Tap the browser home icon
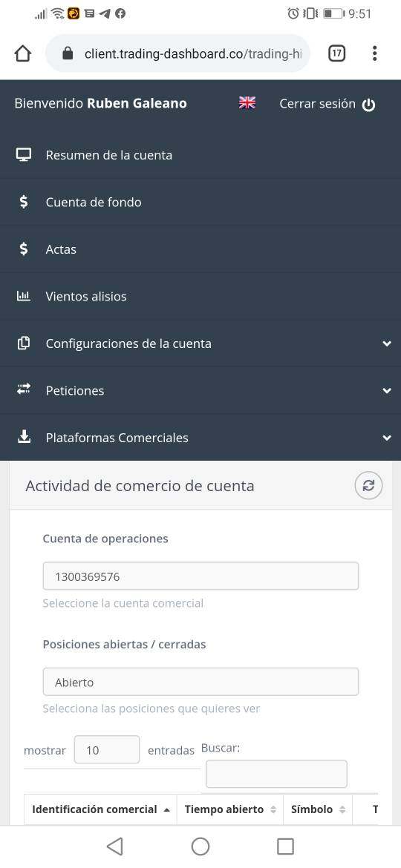The height and width of the screenshot is (868, 401). (x=23, y=53)
